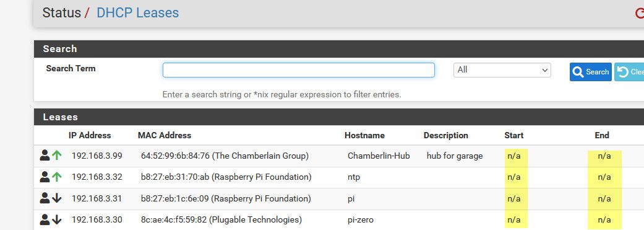Click the user icon in the ntp row

click(45, 177)
